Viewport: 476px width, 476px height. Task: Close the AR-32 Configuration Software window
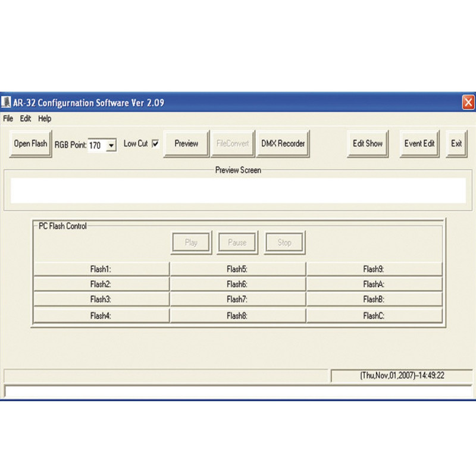468,102
